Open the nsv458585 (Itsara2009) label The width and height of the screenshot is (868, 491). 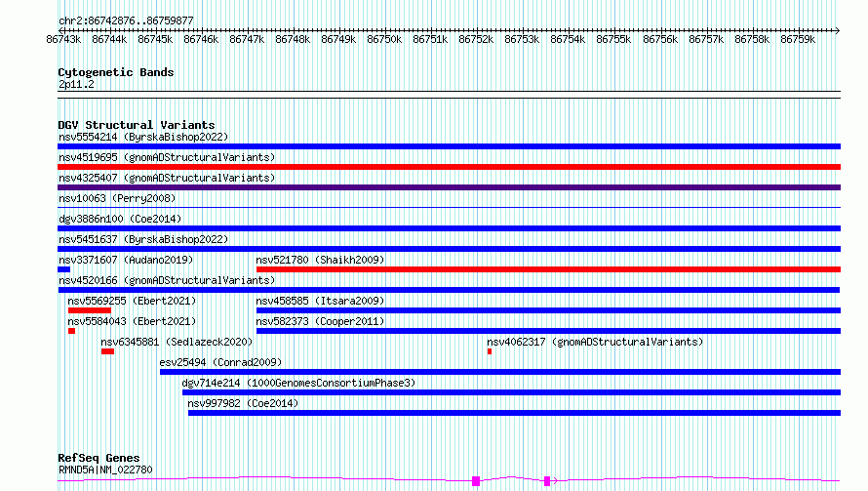point(320,301)
